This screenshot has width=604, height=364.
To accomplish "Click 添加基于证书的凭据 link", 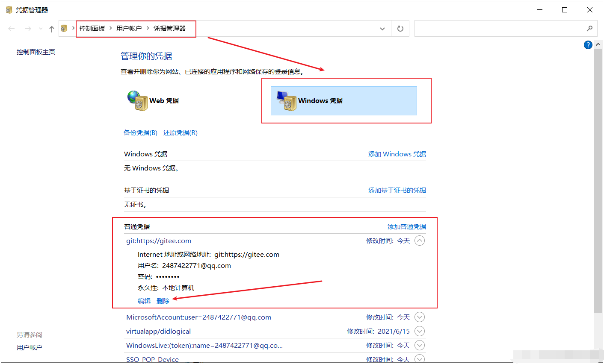I will coord(397,191).
